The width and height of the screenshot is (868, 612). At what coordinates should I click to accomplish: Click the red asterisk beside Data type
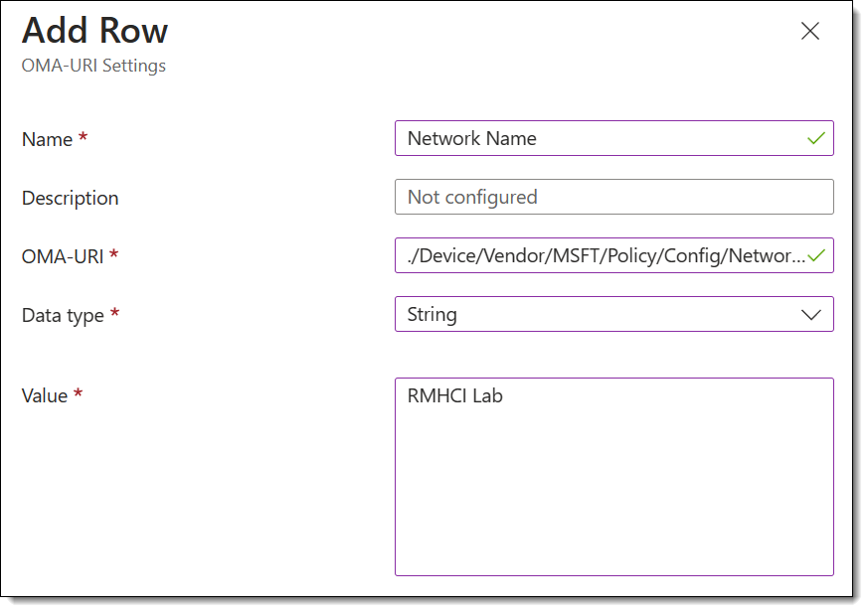coord(114,313)
